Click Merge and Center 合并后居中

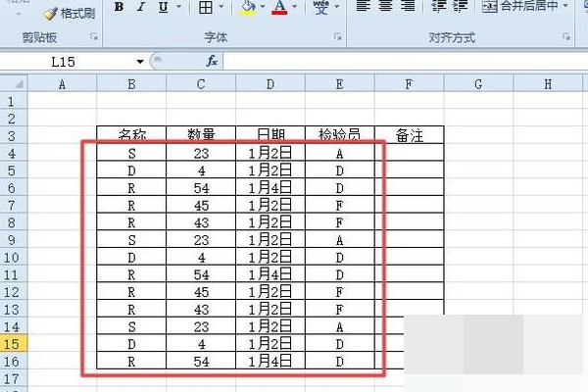click(x=519, y=6)
